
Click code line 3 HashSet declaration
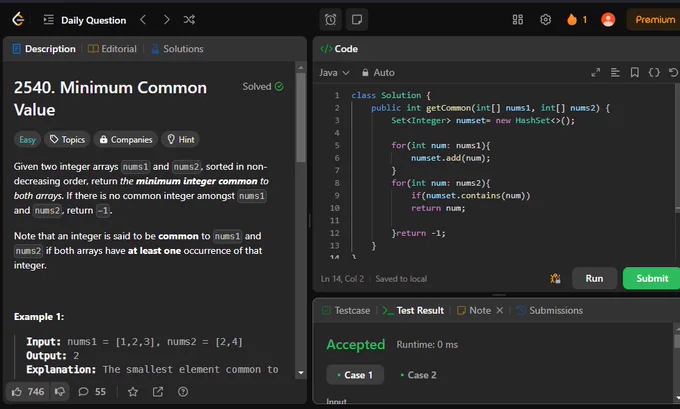483,121
